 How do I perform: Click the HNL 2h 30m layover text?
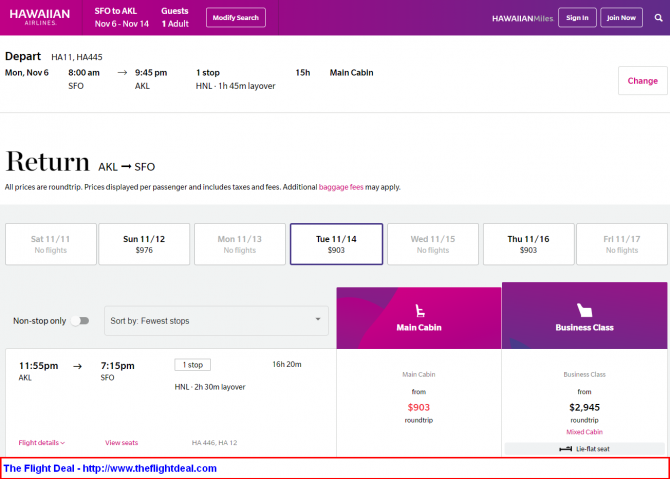tap(210, 387)
